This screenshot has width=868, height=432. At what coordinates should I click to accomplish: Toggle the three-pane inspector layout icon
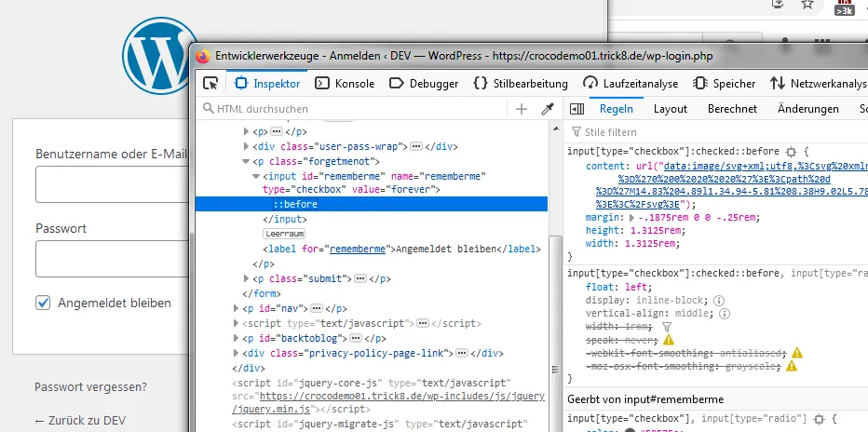(576, 109)
